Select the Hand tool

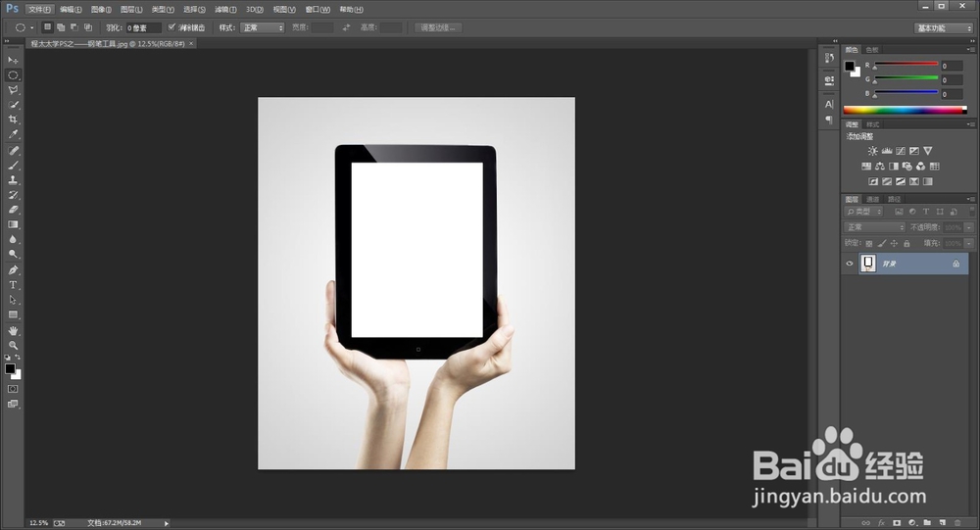pyautogui.click(x=13, y=330)
